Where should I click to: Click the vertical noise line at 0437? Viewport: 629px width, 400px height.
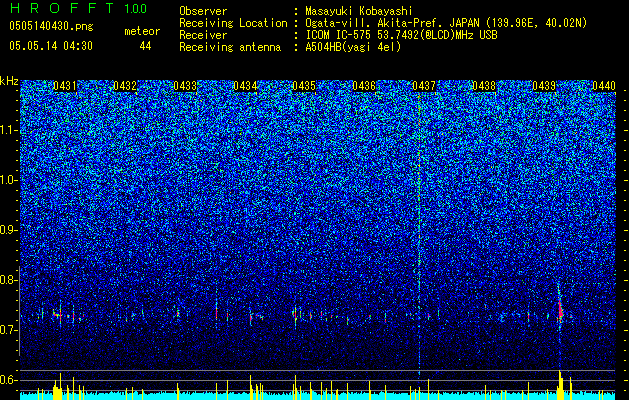[419, 235]
